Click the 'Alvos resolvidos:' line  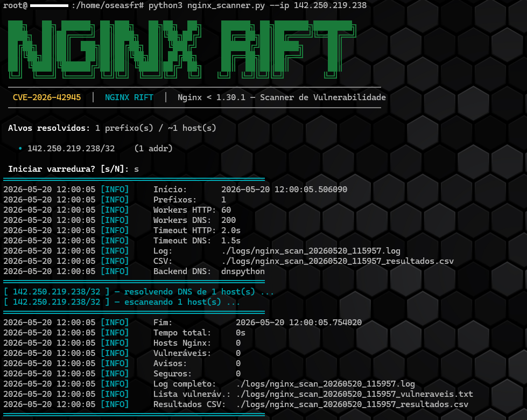(112, 128)
